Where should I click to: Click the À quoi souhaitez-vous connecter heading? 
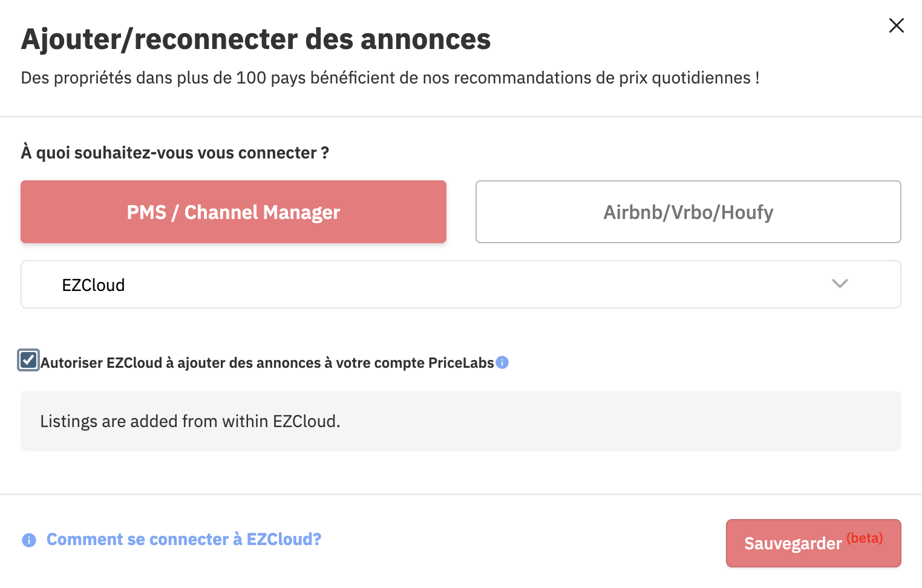click(175, 153)
